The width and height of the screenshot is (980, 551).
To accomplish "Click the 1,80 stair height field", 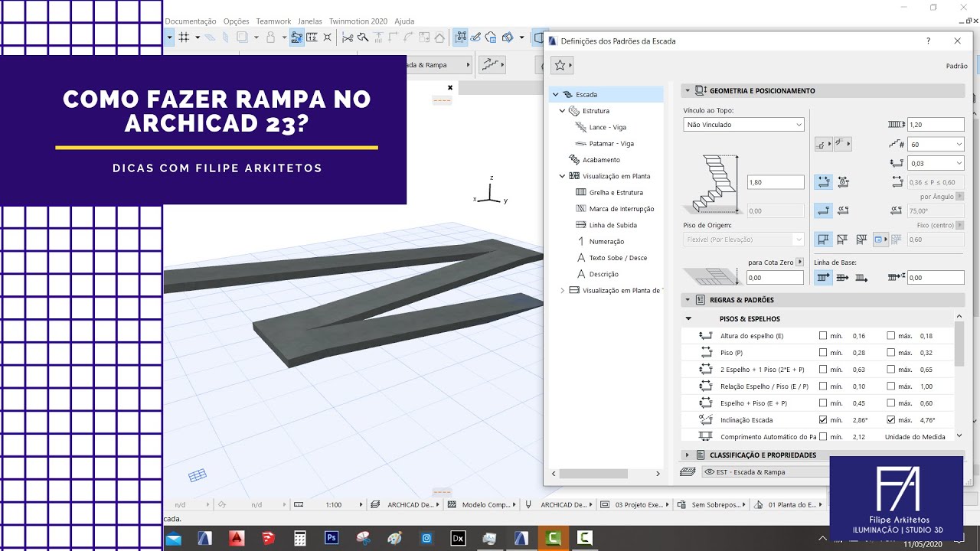I will pos(775,182).
